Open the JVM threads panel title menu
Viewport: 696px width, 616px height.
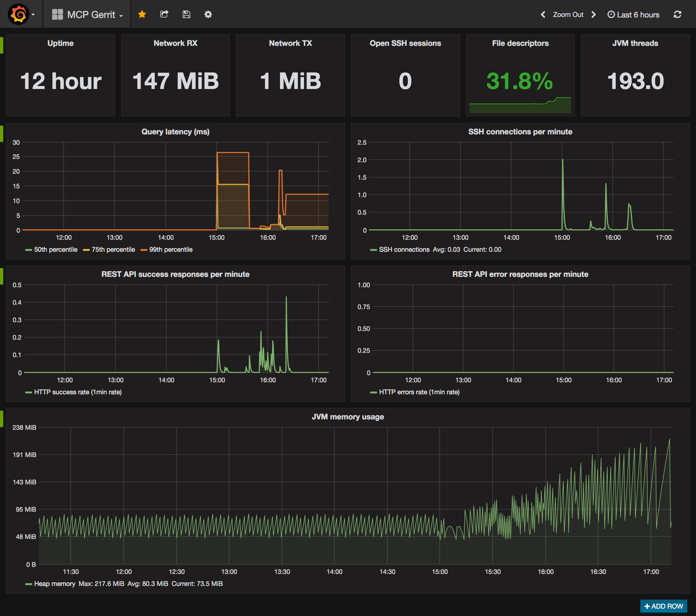coord(635,43)
